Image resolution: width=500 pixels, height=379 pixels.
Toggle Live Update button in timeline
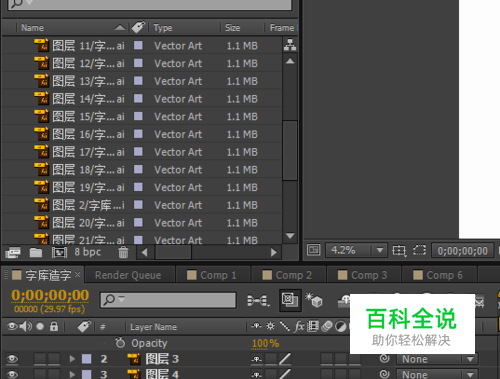coord(289,300)
